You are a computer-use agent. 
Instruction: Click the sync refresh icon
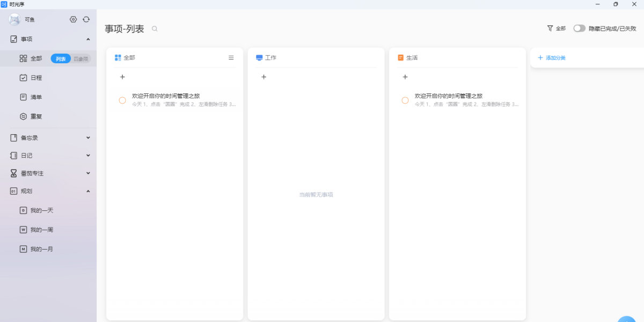(86, 19)
